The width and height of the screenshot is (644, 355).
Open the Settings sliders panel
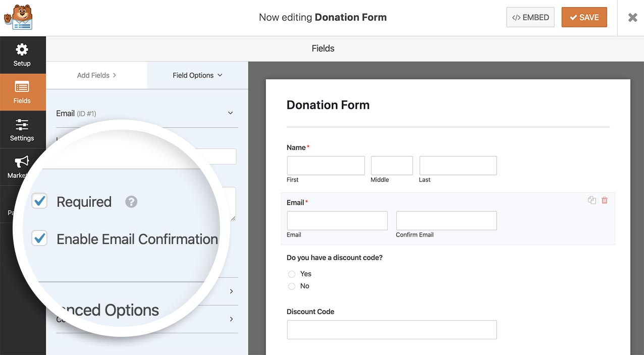pos(22,130)
